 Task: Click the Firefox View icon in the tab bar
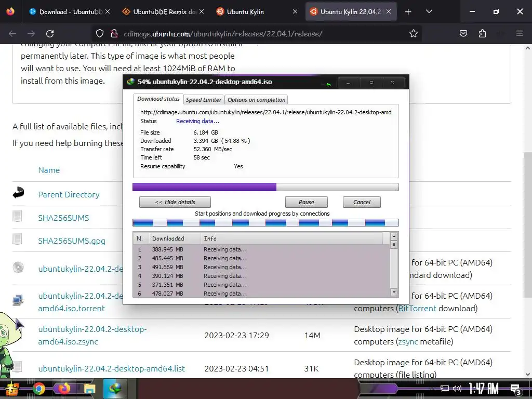click(10, 11)
